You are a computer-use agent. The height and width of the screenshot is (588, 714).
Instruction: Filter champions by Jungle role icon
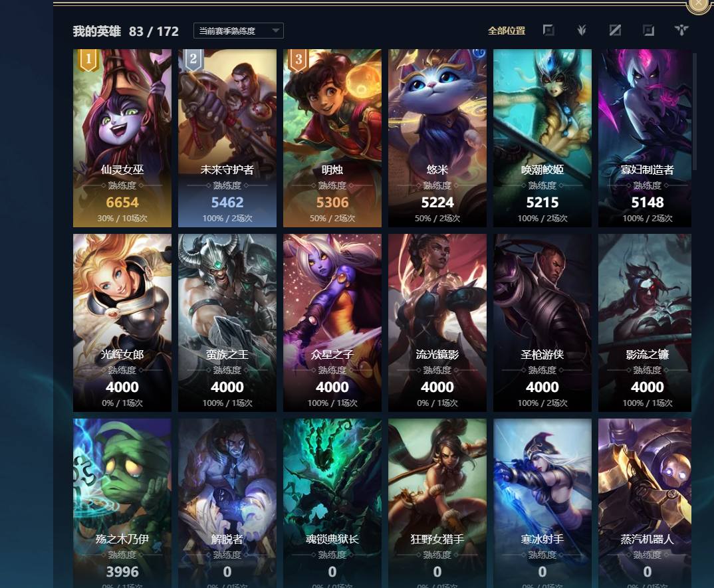pos(582,31)
